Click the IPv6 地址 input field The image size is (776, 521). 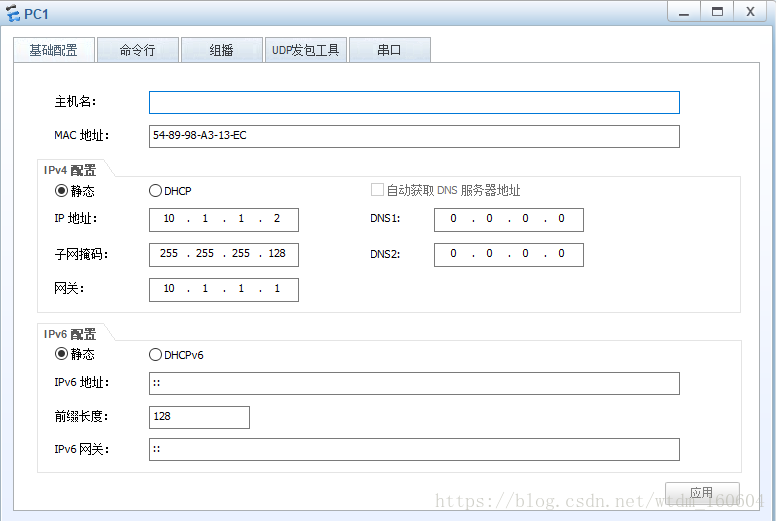tap(414, 383)
